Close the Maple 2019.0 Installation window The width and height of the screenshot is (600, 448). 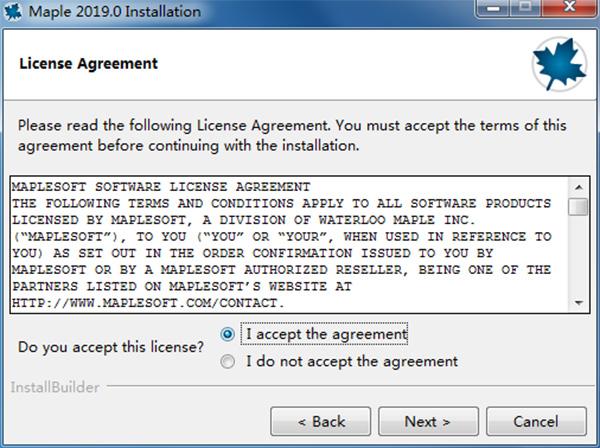569,8
